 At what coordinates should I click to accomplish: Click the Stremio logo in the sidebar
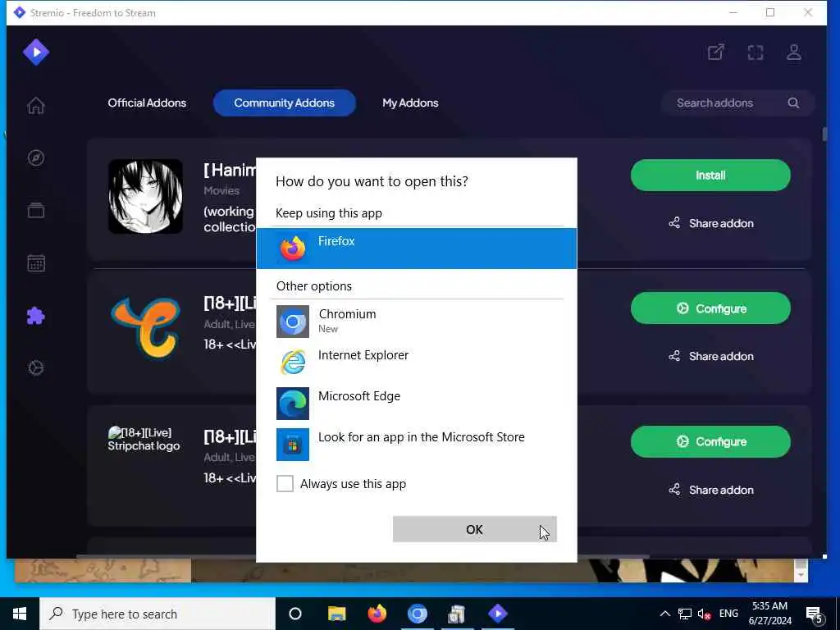pyautogui.click(x=36, y=52)
